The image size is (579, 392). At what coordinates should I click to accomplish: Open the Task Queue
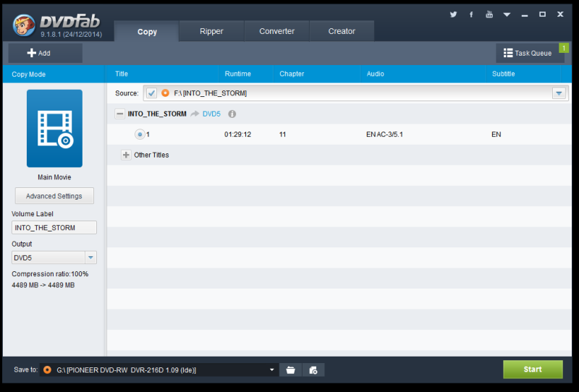(x=528, y=53)
